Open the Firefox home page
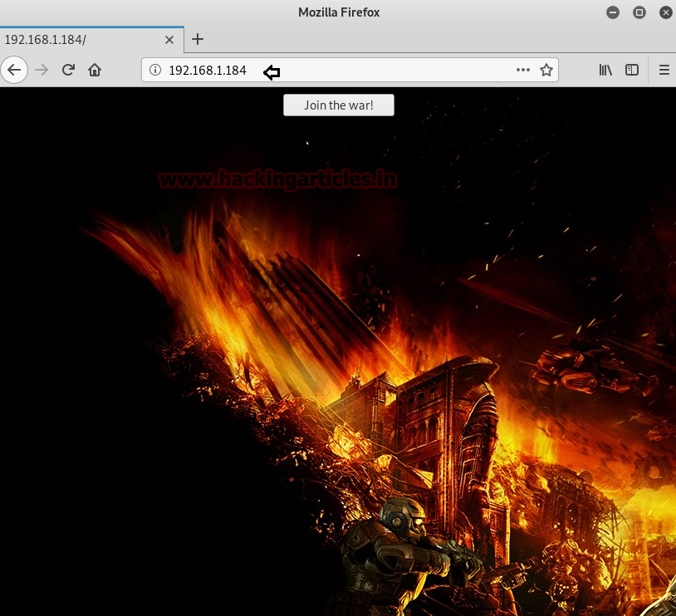The image size is (676, 616). 95,70
